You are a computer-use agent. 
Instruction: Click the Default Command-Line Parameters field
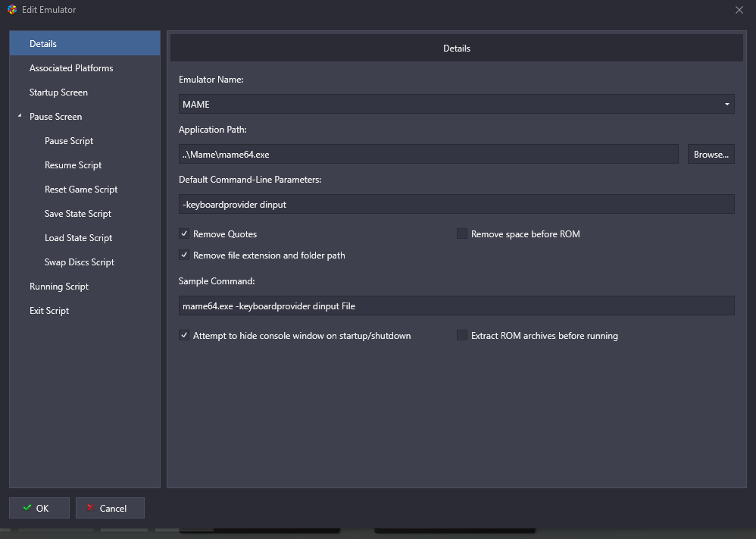pyautogui.click(x=457, y=204)
